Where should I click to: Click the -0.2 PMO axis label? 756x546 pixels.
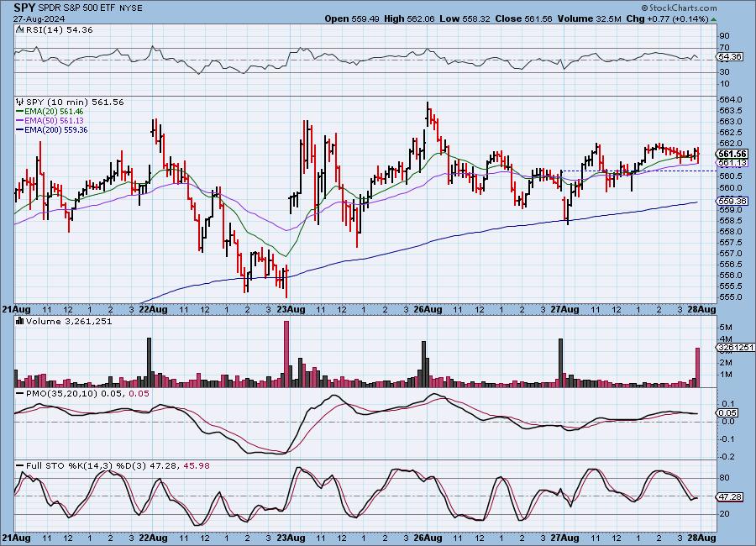tap(728, 457)
